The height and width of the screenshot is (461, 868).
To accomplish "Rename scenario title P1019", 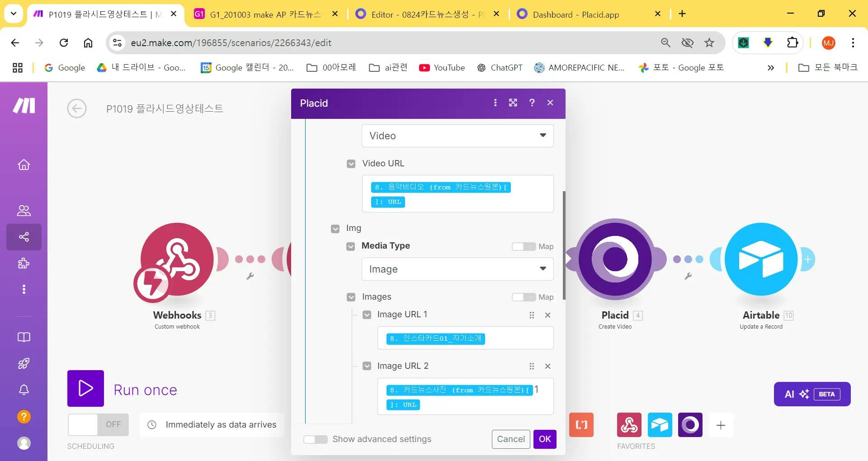I will point(165,108).
